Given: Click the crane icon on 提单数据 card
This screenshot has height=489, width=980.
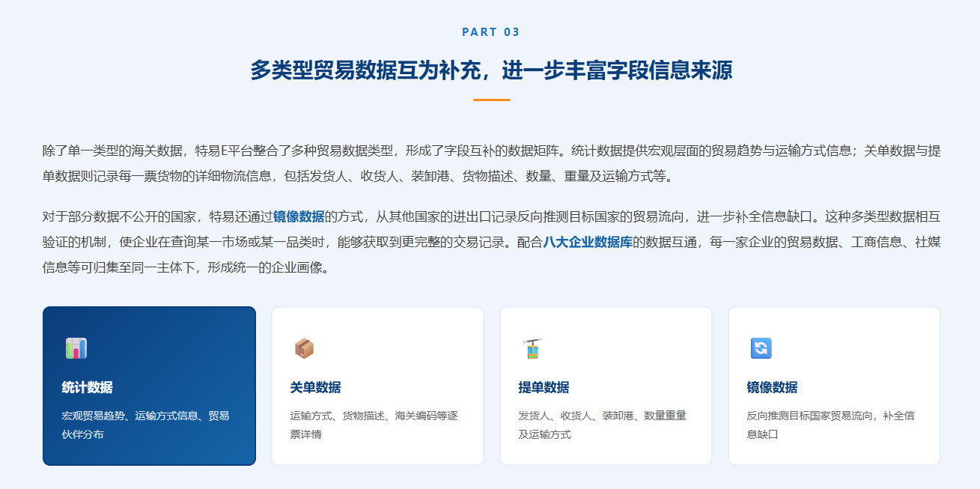Looking at the screenshot, I should coord(532,348).
